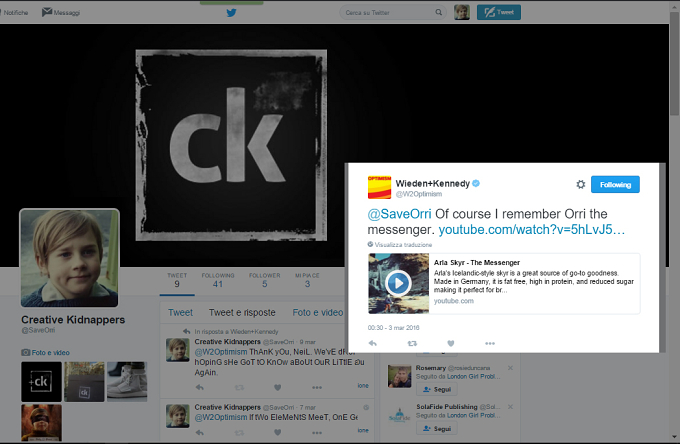The height and width of the screenshot is (444, 680).
Task: Click the scrollbar down arrow
Action: click(x=674, y=437)
